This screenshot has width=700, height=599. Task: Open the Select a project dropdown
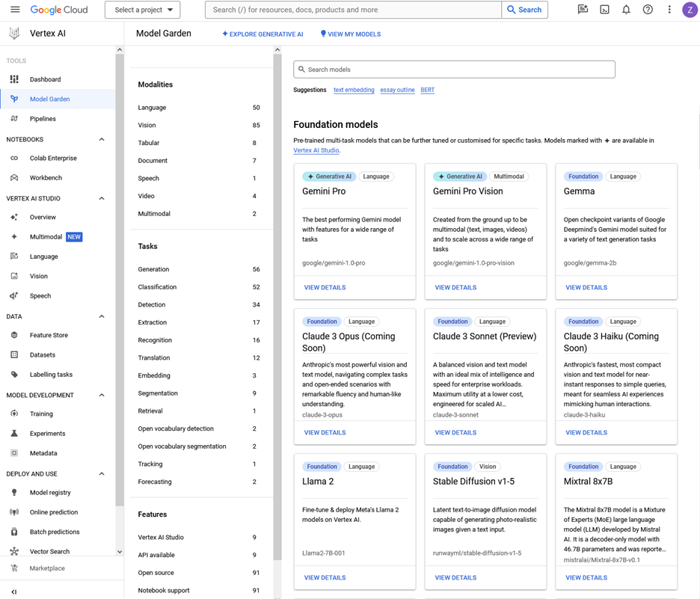(x=142, y=10)
